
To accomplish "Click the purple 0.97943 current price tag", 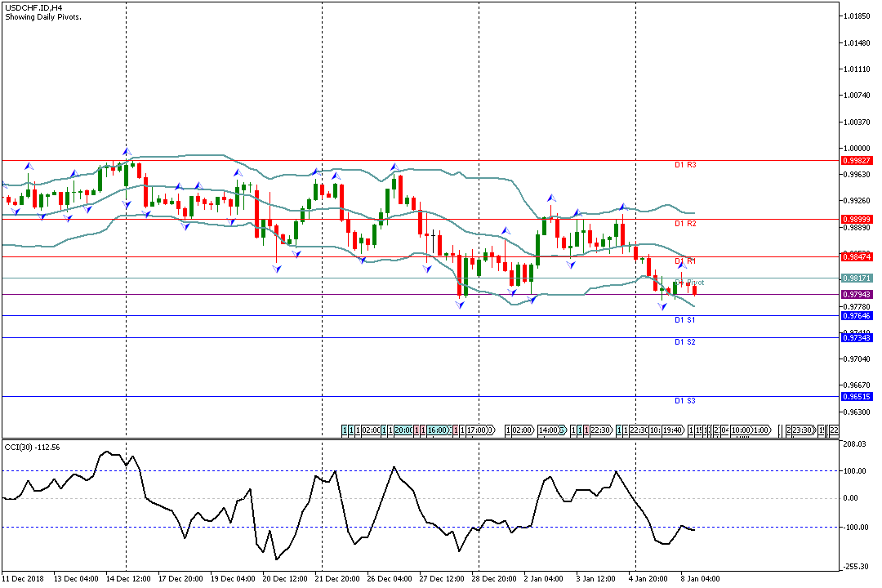I will [856, 294].
